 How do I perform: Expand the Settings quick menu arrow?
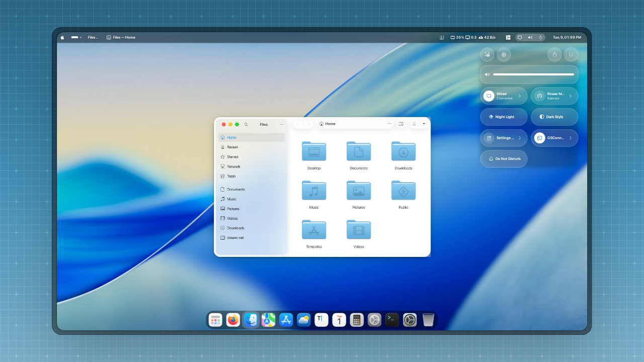520,138
